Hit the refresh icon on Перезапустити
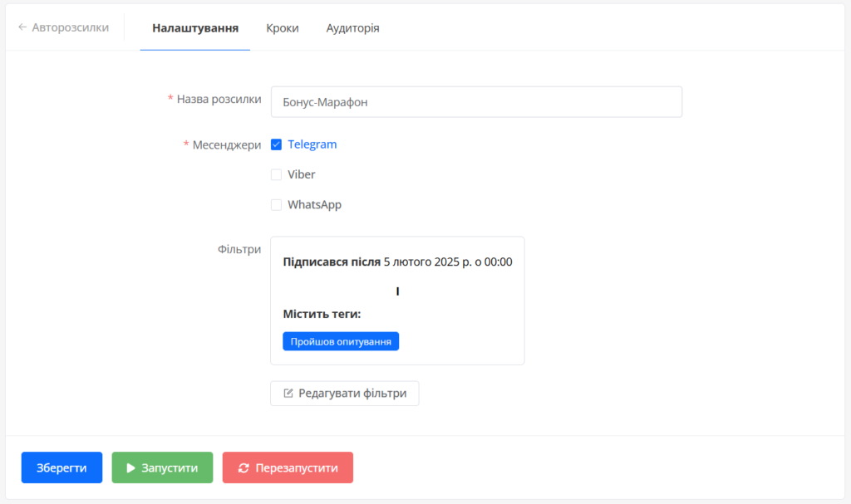Viewport: 851px width, 504px height. pos(243,468)
